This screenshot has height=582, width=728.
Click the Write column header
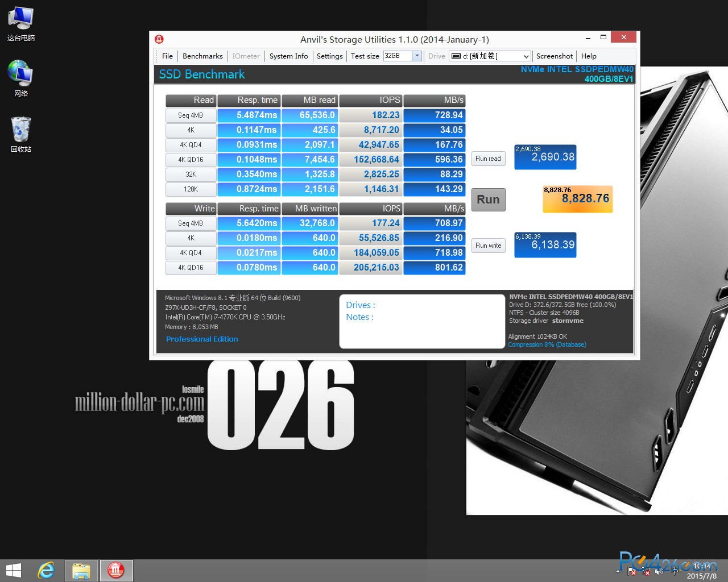coord(191,209)
